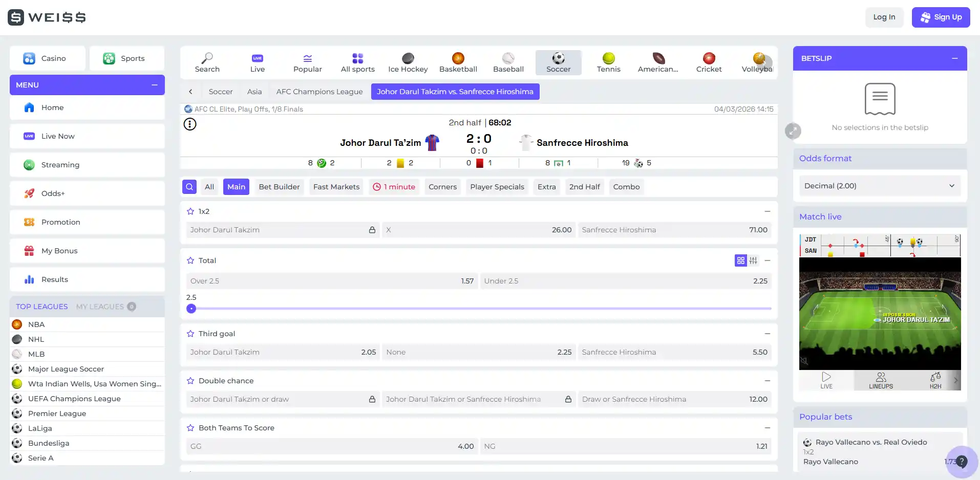Collapse the Double chance market

pos(767,381)
